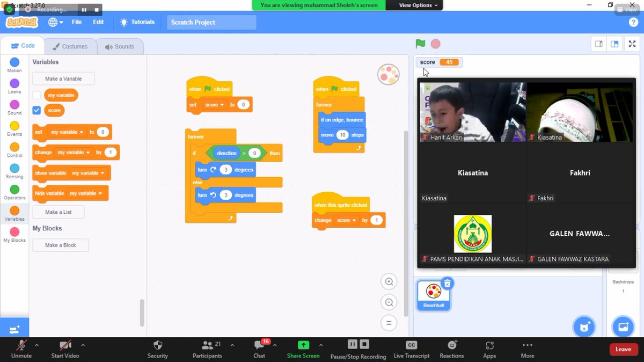This screenshot has width=644, height=362.
Task: Open the Zoom Participants panel
Action: pyautogui.click(x=207, y=349)
